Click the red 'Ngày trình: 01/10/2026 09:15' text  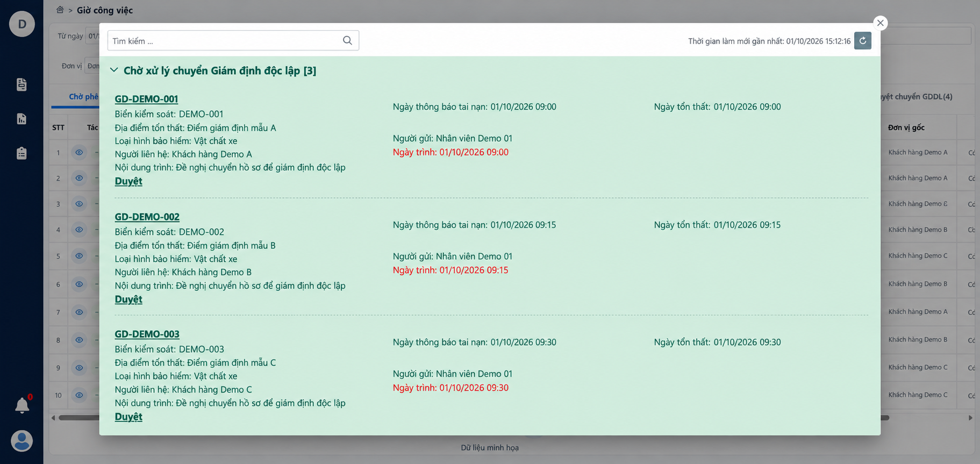click(450, 270)
